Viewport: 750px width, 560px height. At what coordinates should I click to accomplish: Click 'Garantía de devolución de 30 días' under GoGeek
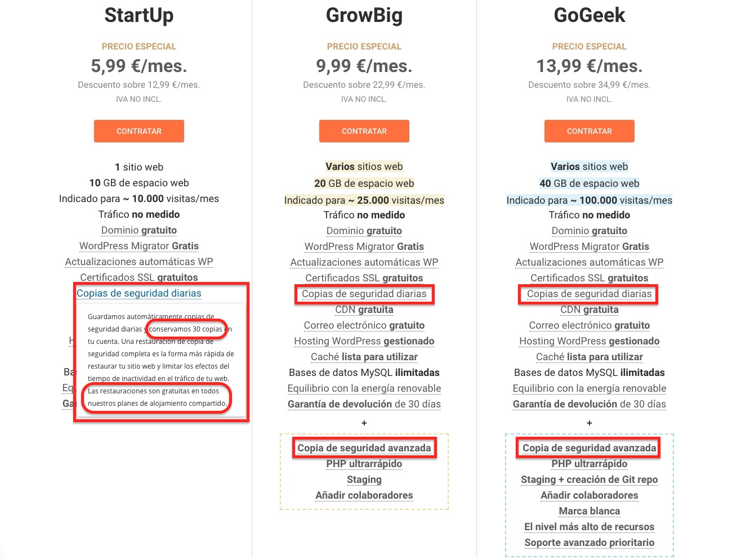(589, 404)
